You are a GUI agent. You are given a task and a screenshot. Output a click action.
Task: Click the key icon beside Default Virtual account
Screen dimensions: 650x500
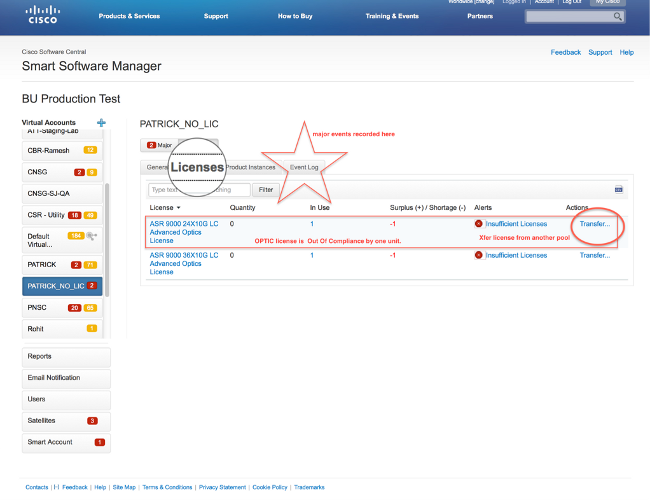pyautogui.click(x=92, y=235)
